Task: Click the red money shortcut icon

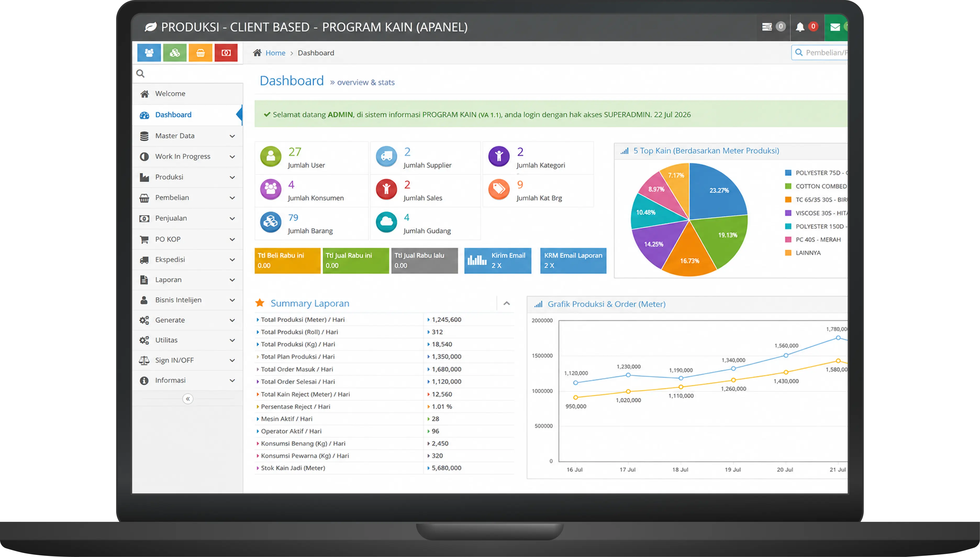Action: click(226, 52)
